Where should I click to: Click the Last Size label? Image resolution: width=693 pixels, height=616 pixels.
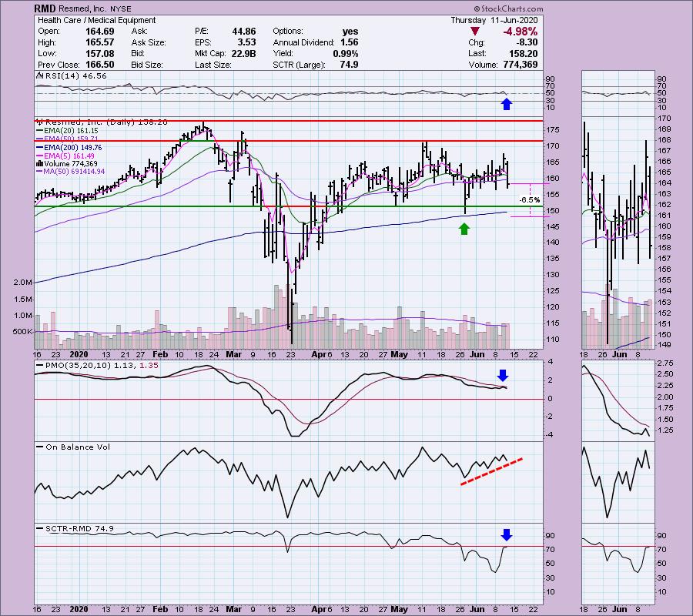(x=213, y=65)
